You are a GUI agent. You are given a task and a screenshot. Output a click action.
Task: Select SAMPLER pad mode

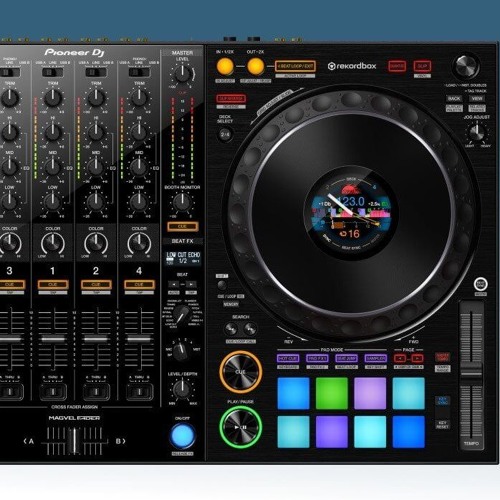click(x=375, y=358)
